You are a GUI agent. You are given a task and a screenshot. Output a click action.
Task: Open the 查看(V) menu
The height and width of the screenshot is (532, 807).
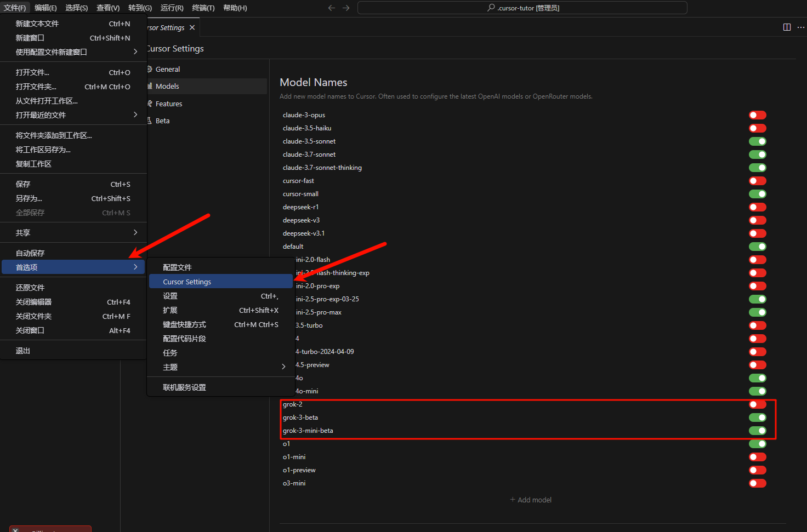click(x=108, y=8)
